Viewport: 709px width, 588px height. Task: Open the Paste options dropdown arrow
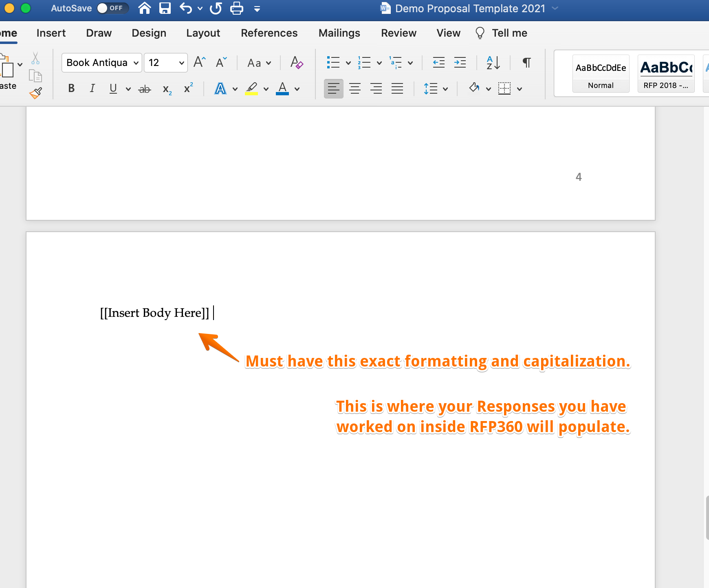20,64
